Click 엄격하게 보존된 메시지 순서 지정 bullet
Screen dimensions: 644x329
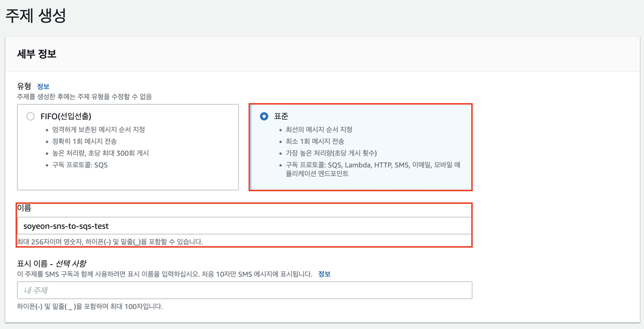(98, 130)
